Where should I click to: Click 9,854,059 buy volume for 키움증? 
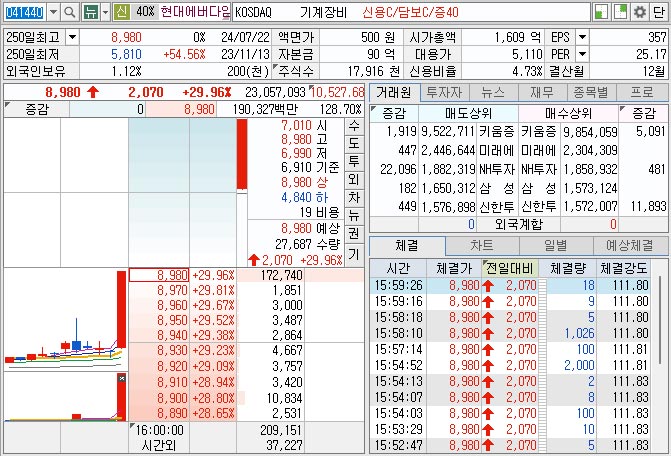coord(590,131)
